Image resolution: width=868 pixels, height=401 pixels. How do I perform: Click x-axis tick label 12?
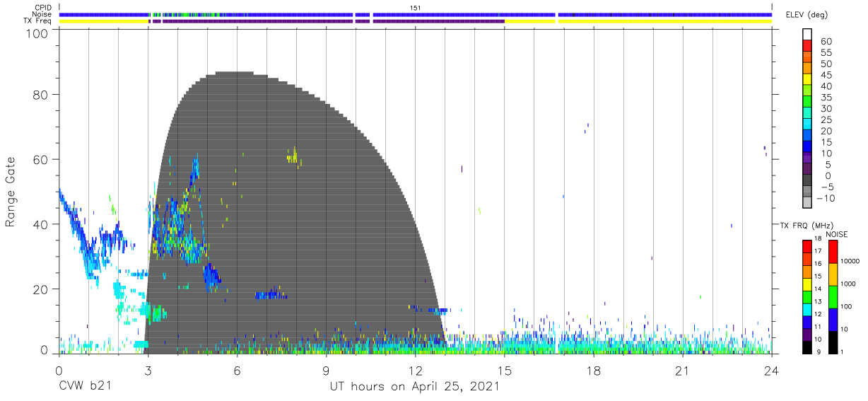pyautogui.click(x=416, y=371)
